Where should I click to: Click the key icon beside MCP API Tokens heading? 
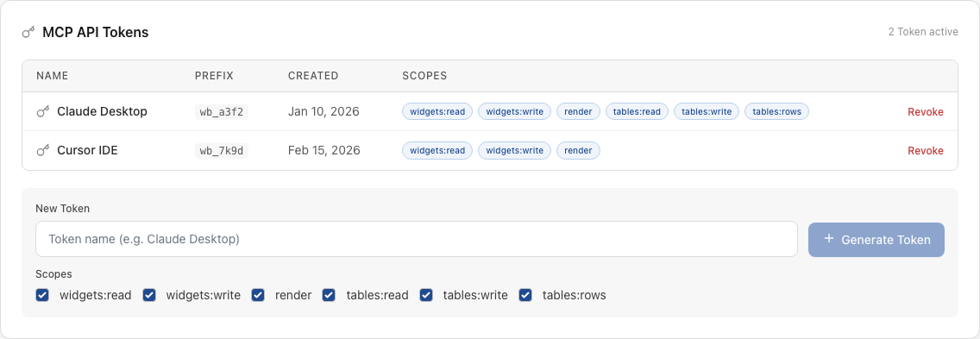[28, 32]
